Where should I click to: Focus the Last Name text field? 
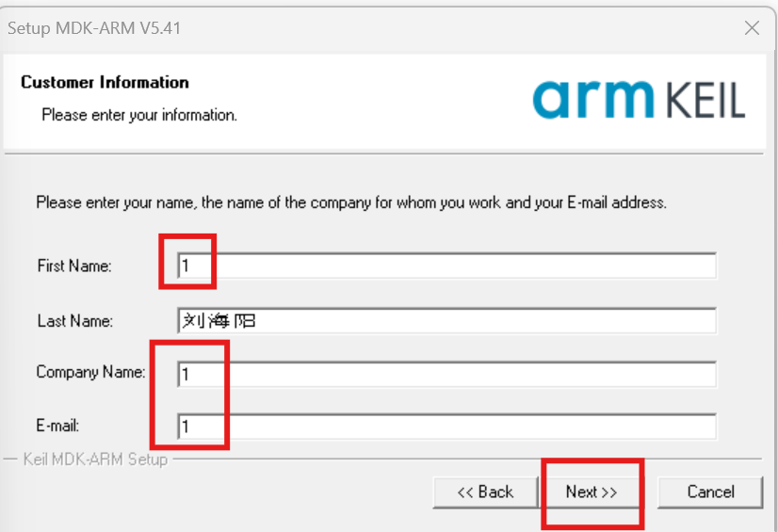coord(446,320)
